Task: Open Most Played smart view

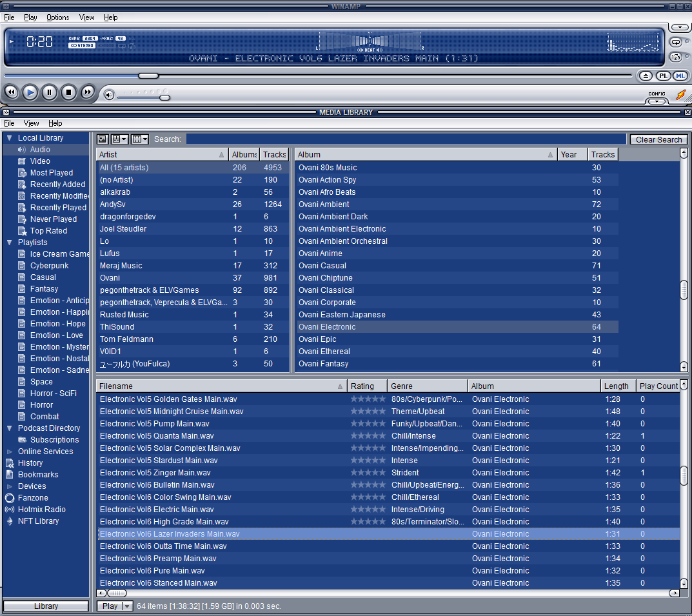Action: (x=51, y=172)
